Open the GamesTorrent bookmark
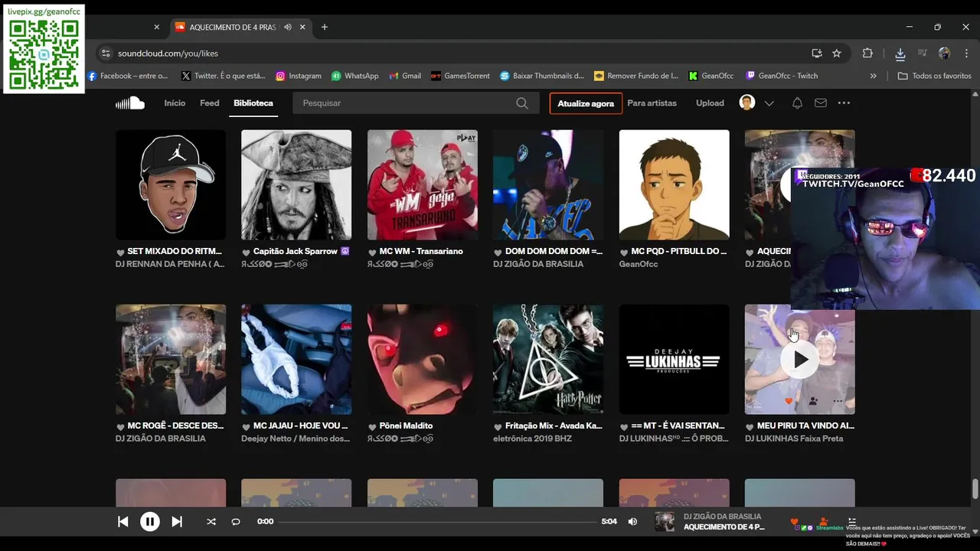Image resolution: width=980 pixels, height=551 pixels. 460,76
